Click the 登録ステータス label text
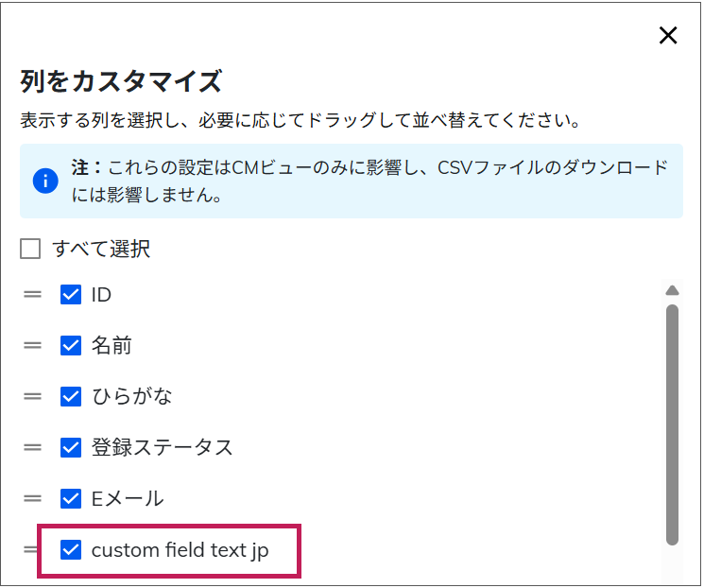 pyautogui.click(x=162, y=447)
